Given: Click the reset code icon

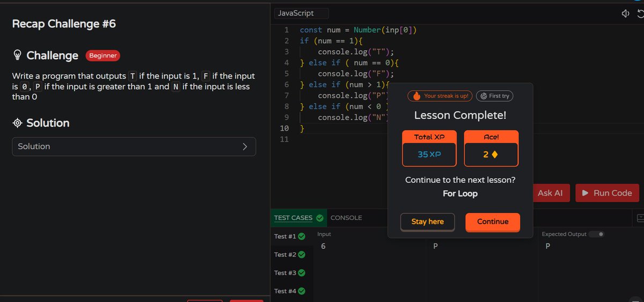Looking at the screenshot, I should [640, 13].
